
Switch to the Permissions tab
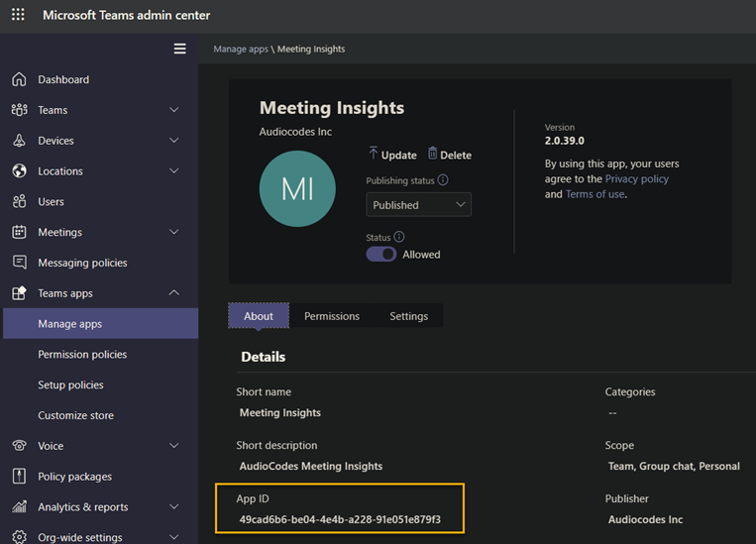331,316
